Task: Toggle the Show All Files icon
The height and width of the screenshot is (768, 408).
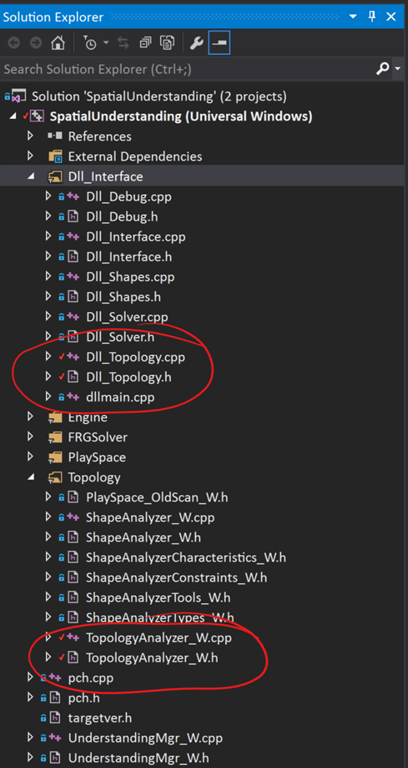Action: (168, 44)
